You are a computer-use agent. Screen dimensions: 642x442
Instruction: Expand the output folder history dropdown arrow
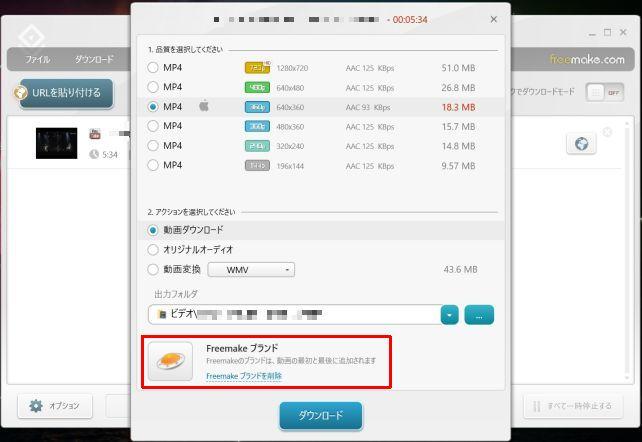pyautogui.click(x=450, y=315)
